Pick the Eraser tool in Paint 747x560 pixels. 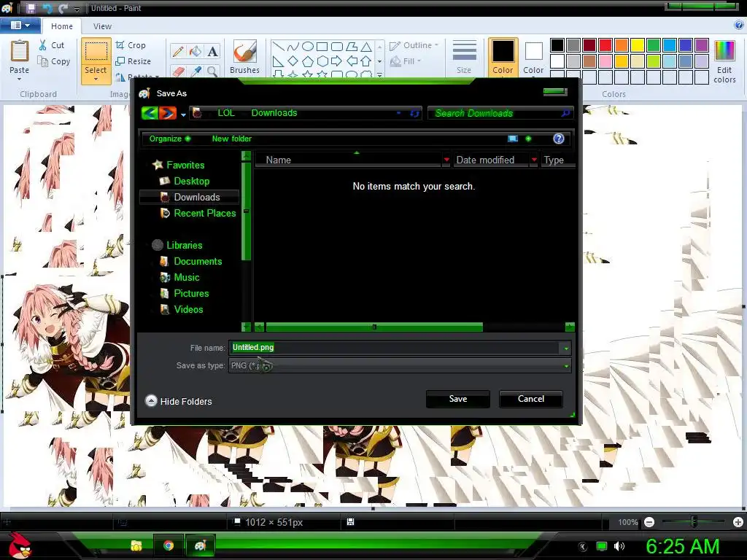(x=178, y=71)
